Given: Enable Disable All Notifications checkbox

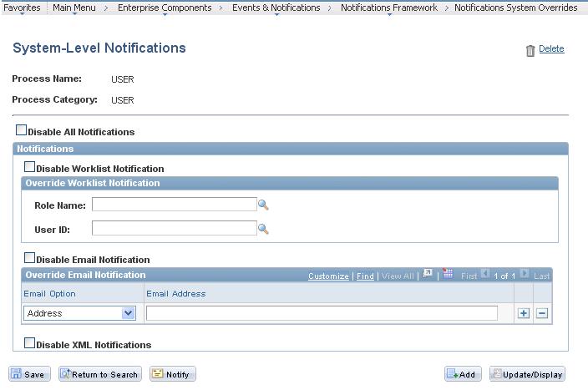Looking at the screenshot, I should [22, 130].
